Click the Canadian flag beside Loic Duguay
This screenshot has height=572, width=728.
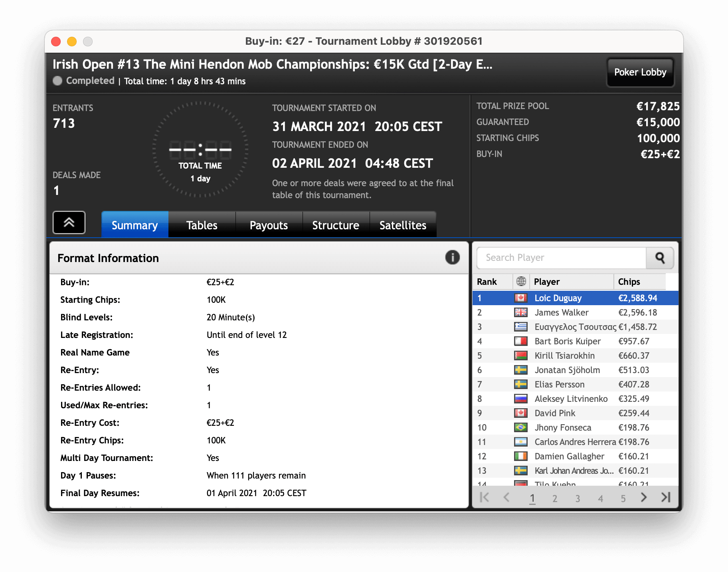(520, 298)
